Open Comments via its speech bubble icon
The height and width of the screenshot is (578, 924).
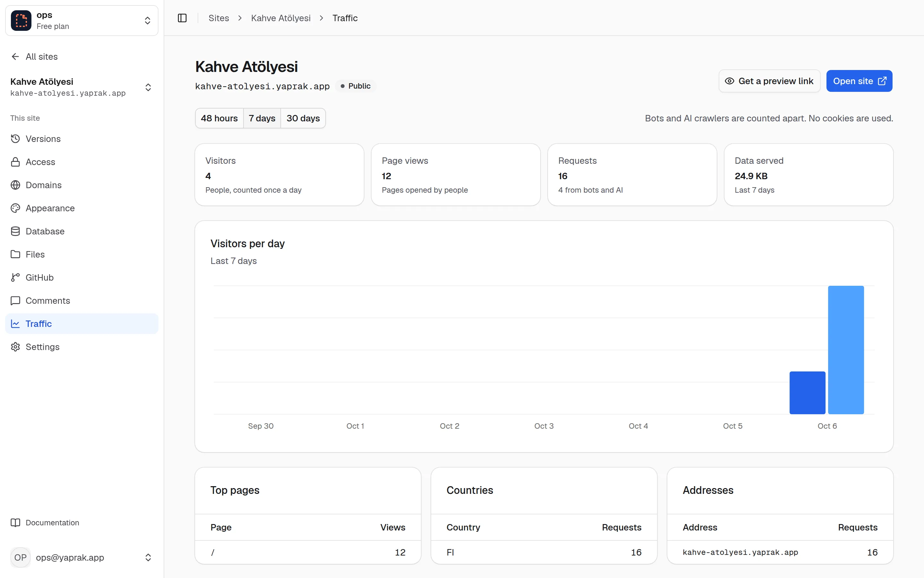click(15, 301)
